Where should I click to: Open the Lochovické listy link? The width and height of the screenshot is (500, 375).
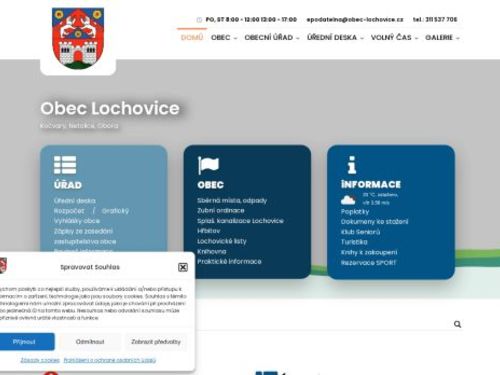point(222,241)
